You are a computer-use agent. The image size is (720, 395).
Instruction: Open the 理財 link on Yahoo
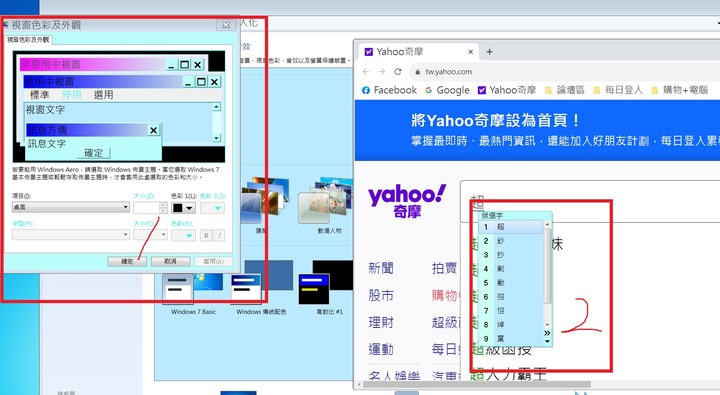coord(381,322)
